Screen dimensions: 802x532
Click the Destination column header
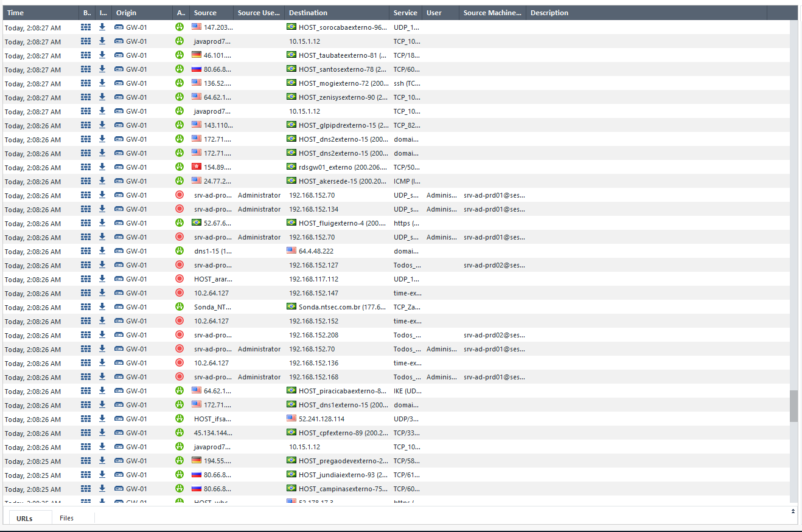point(309,12)
